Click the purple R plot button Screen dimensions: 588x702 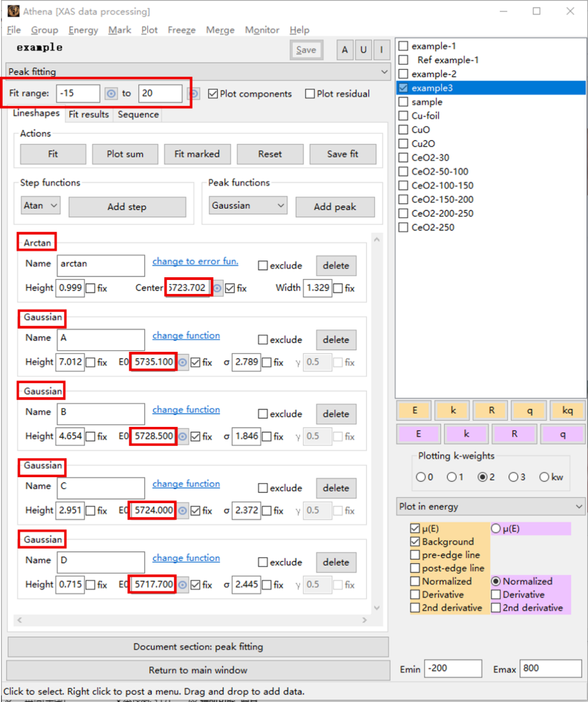tap(514, 434)
